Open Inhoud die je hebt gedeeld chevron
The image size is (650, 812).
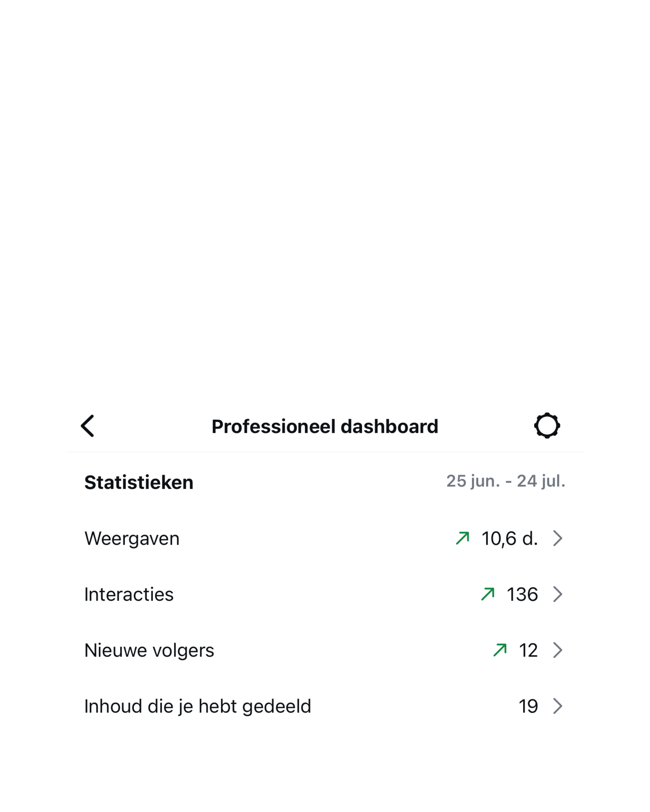coord(557,706)
